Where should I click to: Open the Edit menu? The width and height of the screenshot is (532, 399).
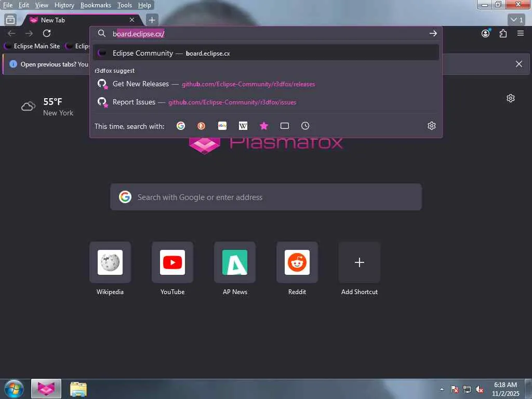click(23, 5)
